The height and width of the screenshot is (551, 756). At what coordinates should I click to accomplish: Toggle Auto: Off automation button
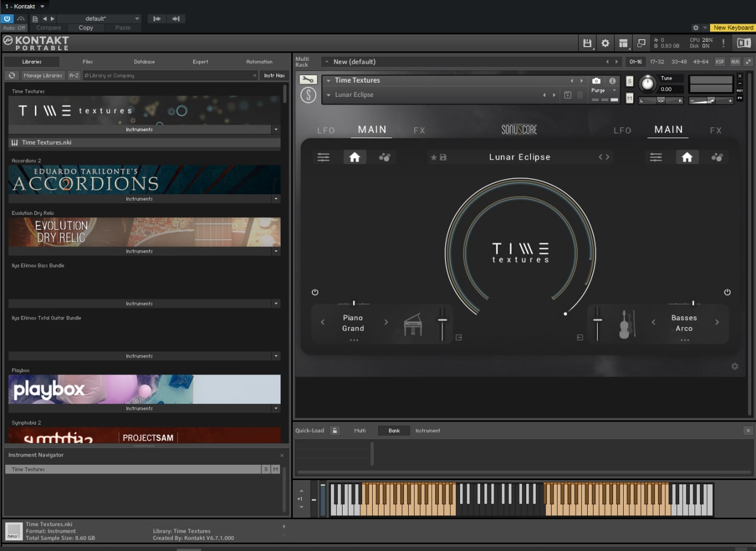pyautogui.click(x=14, y=28)
